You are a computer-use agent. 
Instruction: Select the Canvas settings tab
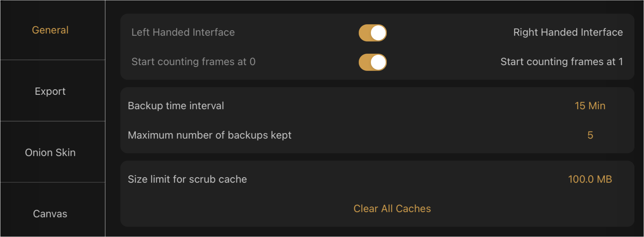[x=50, y=213]
